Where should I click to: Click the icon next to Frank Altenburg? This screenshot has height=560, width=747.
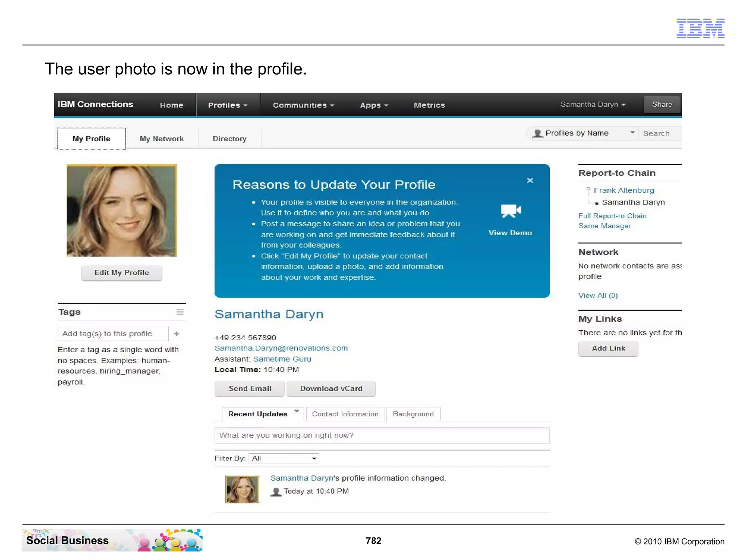[x=588, y=190]
